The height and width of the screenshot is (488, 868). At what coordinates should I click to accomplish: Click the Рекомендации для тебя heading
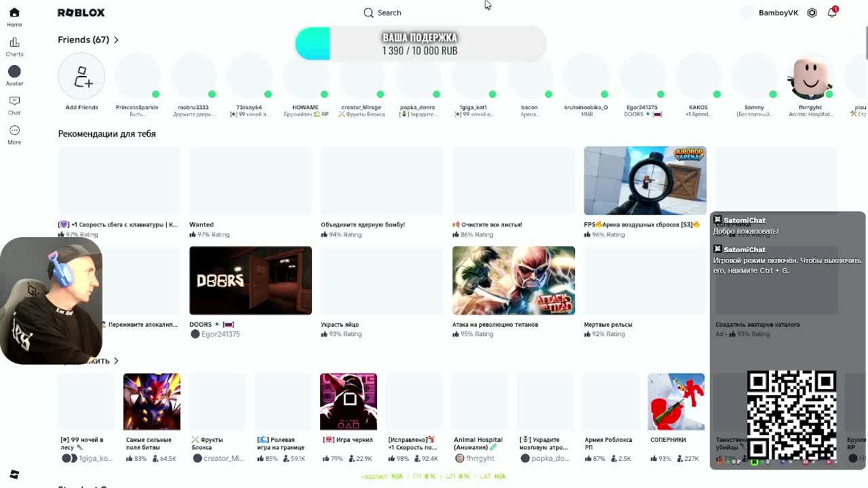(x=106, y=134)
